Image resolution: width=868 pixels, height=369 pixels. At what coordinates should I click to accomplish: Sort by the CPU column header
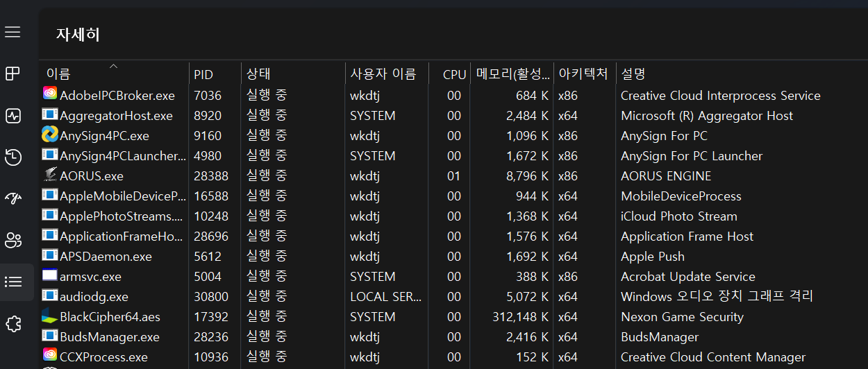(455, 74)
